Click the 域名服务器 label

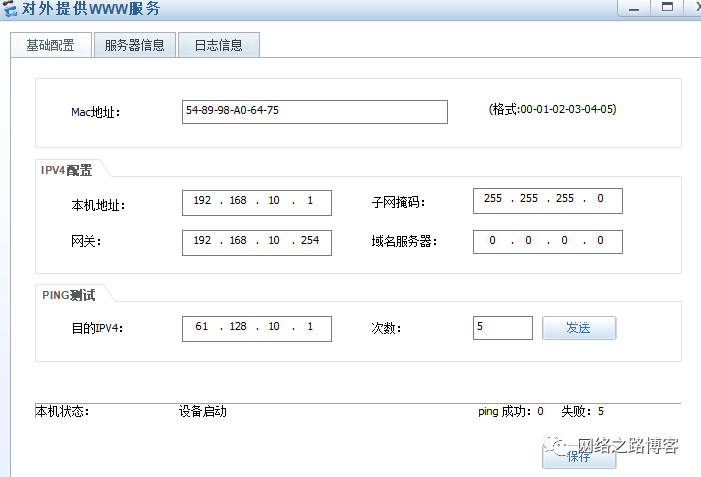coord(404,242)
